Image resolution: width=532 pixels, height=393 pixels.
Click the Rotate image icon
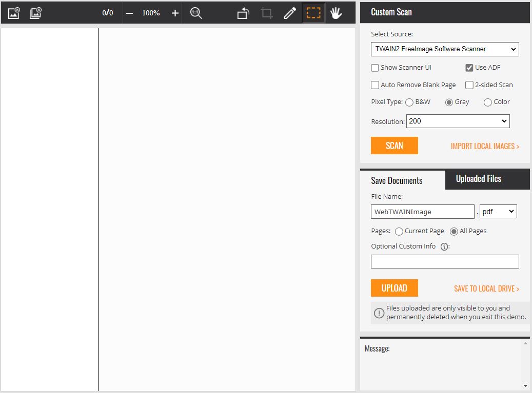click(x=242, y=12)
